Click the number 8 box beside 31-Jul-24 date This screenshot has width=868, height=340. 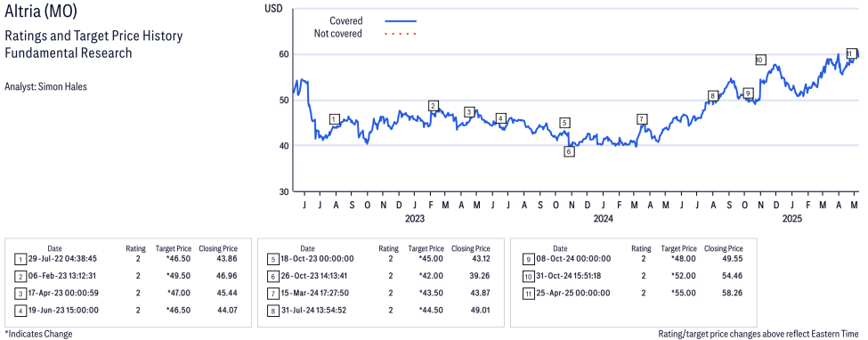pos(273,310)
